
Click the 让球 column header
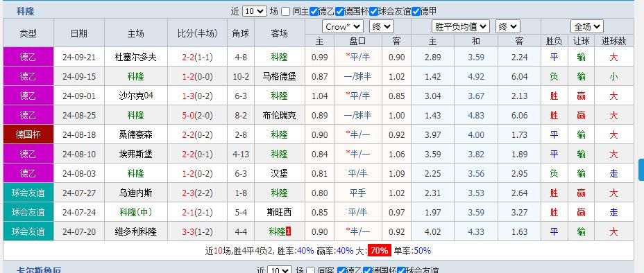581,41
